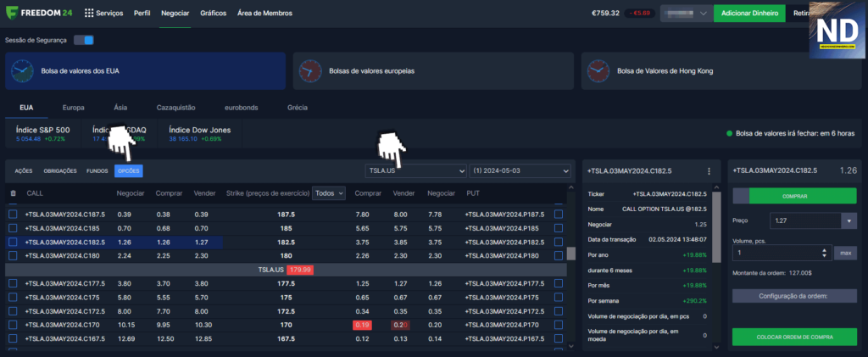Click the COLOCAR ORDEM DE COMPRA button

794,337
